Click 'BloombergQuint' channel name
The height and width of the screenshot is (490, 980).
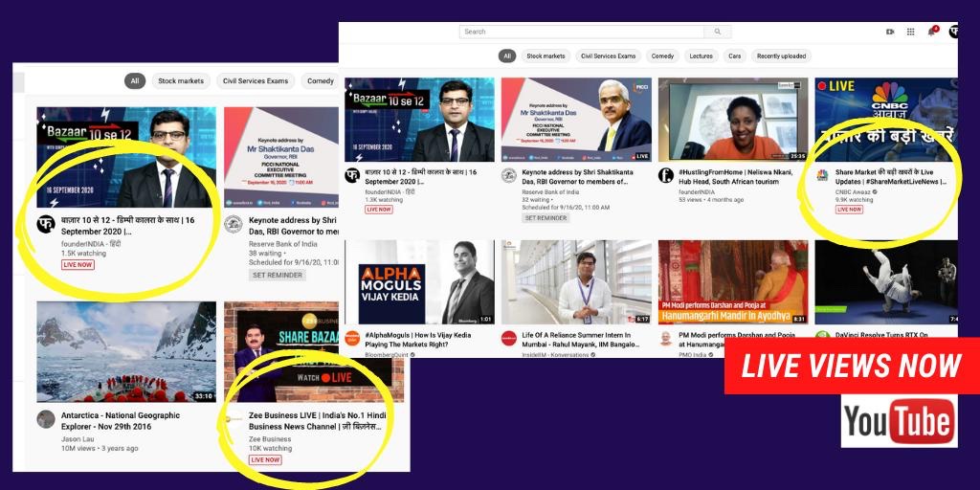[387, 354]
